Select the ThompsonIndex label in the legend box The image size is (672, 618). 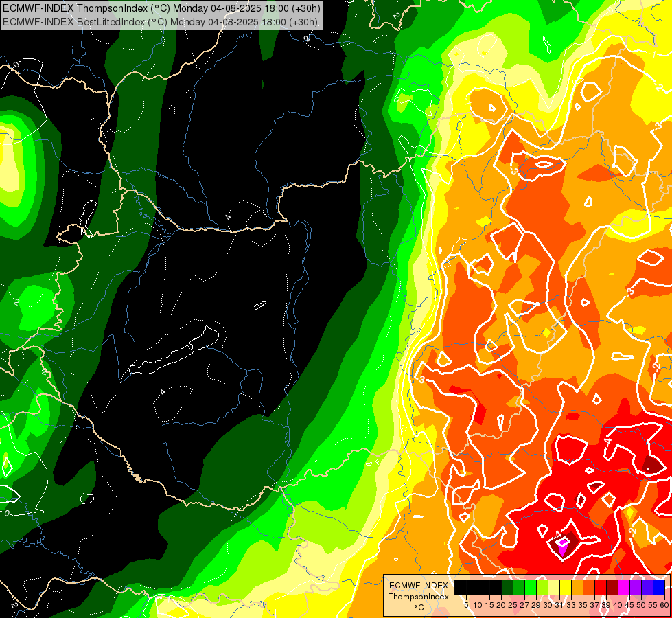419,597
